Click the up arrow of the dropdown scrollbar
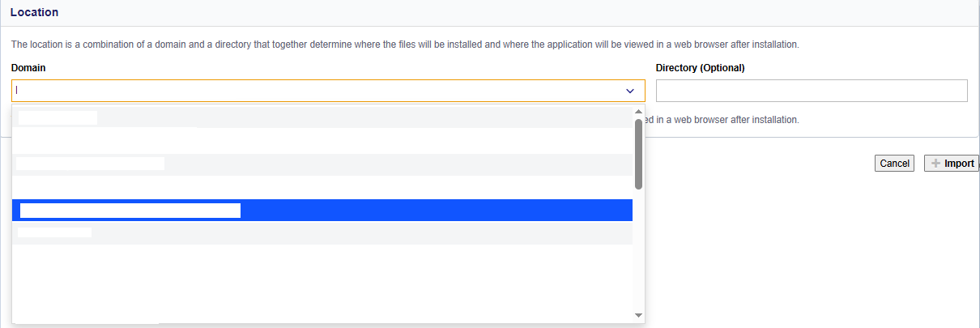This screenshot has width=980, height=328. pyautogui.click(x=638, y=112)
